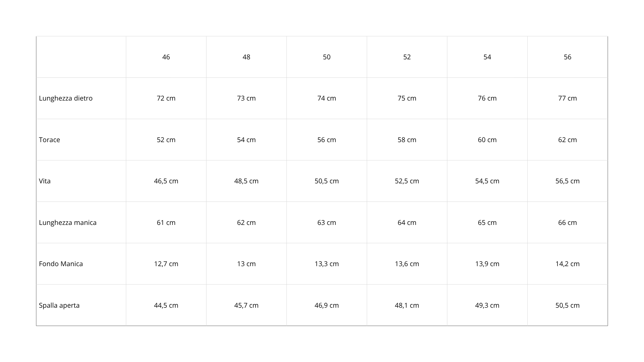Image resolution: width=644 pixels, height=362 pixels.
Task: Select the 14,2 cm cell
Action: coord(567,264)
